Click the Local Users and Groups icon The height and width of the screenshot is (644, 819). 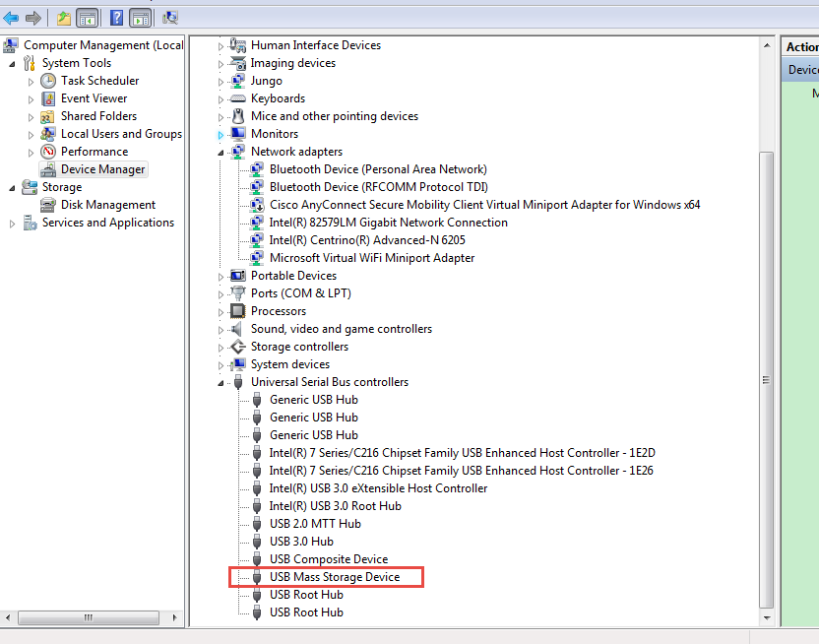47,134
